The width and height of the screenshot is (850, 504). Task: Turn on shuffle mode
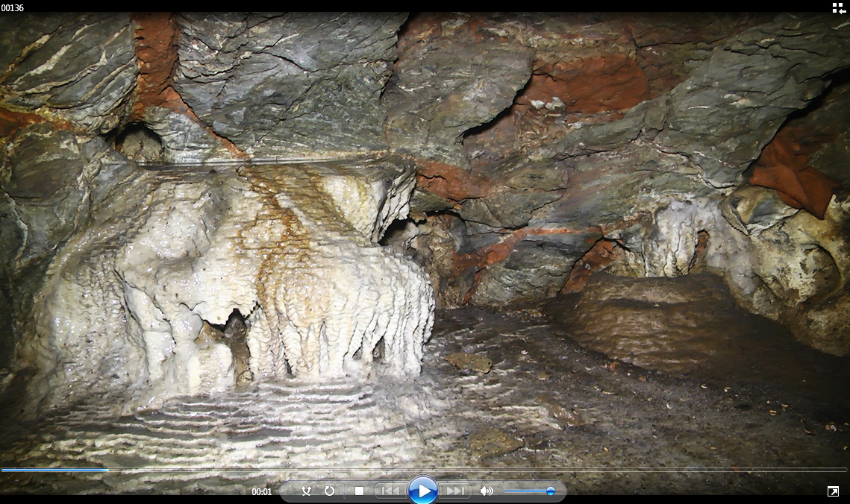click(x=306, y=491)
